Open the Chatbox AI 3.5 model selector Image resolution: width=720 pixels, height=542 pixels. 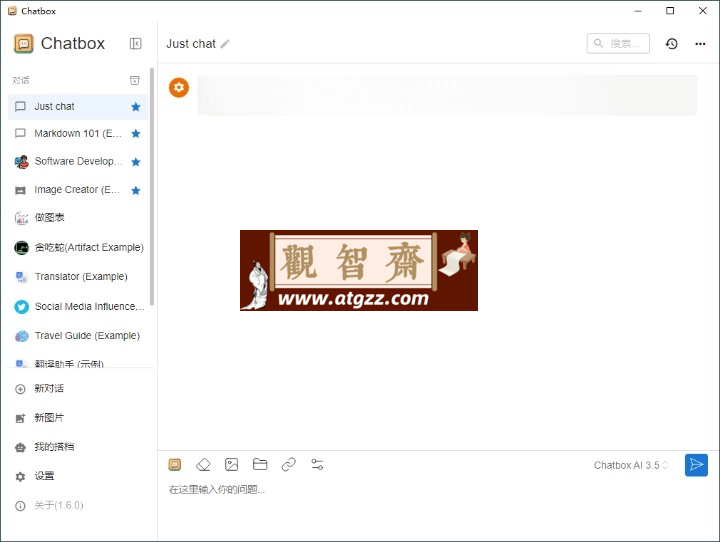tap(630, 465)
